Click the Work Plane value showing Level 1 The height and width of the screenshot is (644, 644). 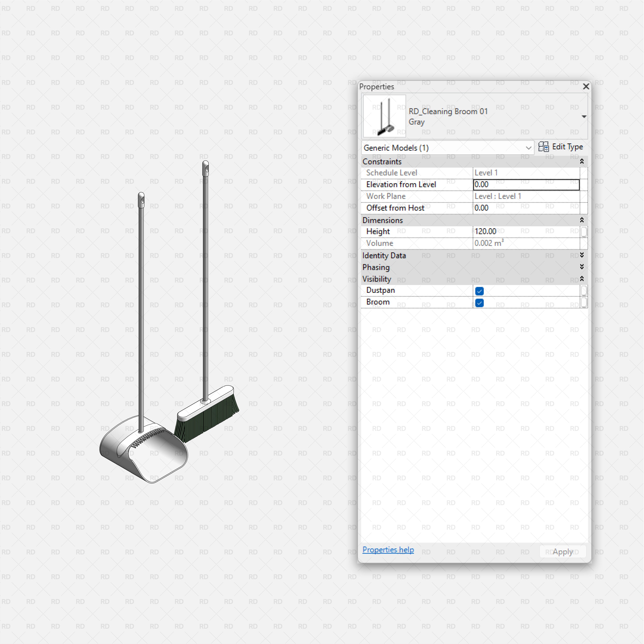(x=526, y=196)
